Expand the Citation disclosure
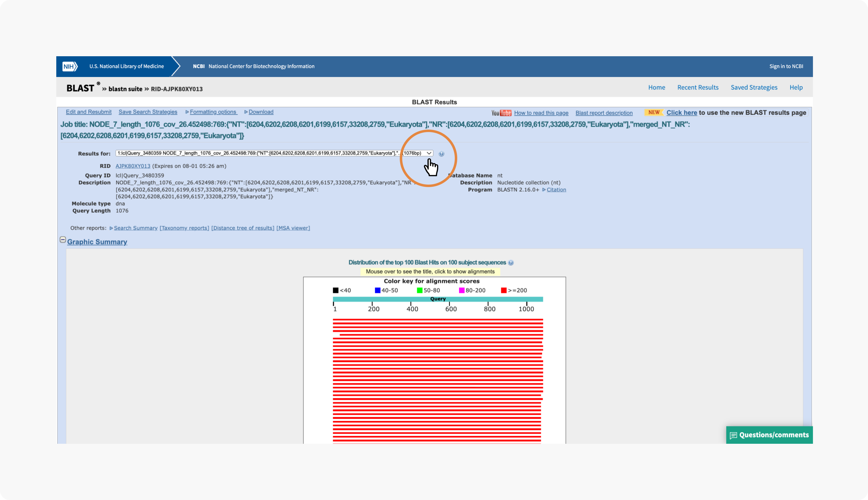The width and height of the screenshot is (868, 500). [554, 189]
